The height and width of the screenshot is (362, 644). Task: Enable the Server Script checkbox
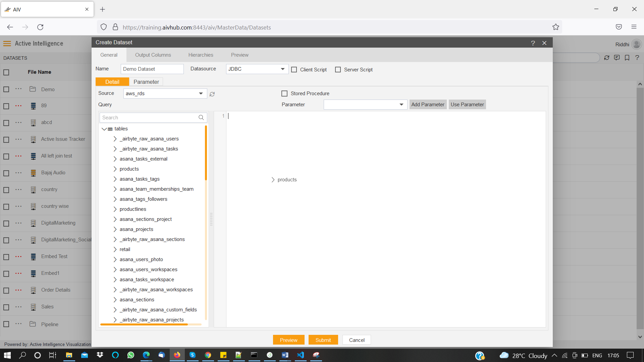coord(338,70)
